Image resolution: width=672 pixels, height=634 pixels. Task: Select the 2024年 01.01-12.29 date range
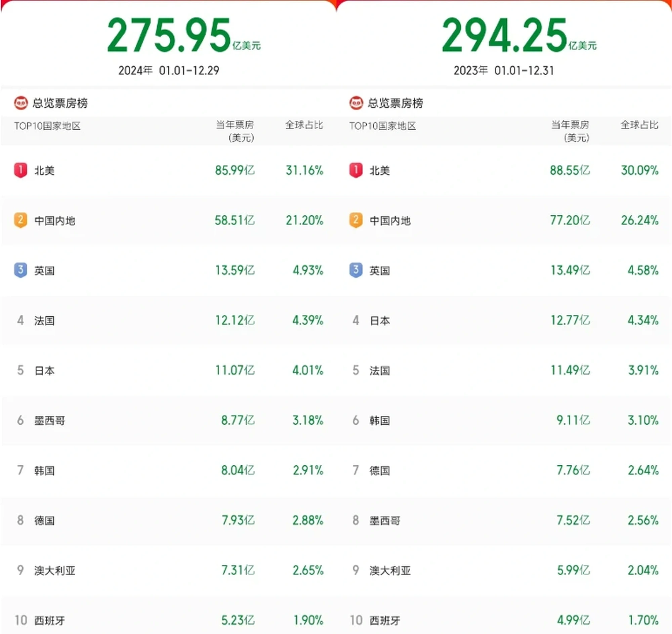click(169, 71)
